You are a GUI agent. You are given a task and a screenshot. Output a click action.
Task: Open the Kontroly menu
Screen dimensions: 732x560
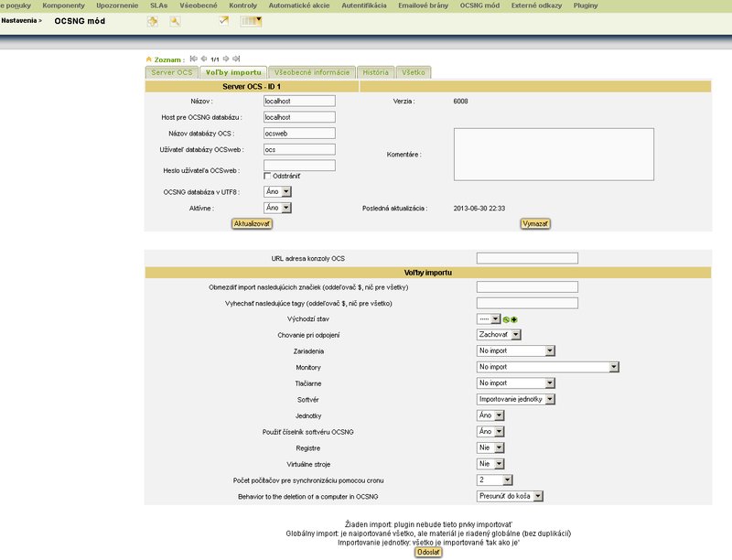[x=242, y=5]
